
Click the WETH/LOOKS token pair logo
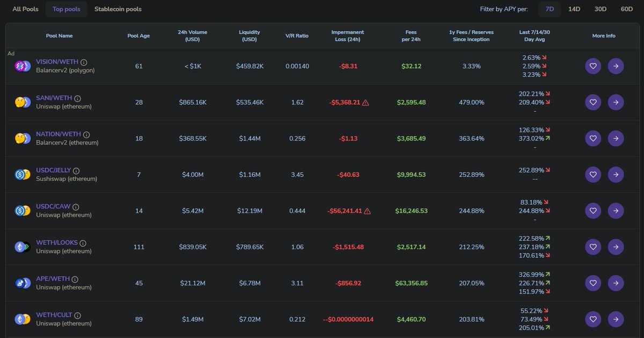(x=23, y=247)
